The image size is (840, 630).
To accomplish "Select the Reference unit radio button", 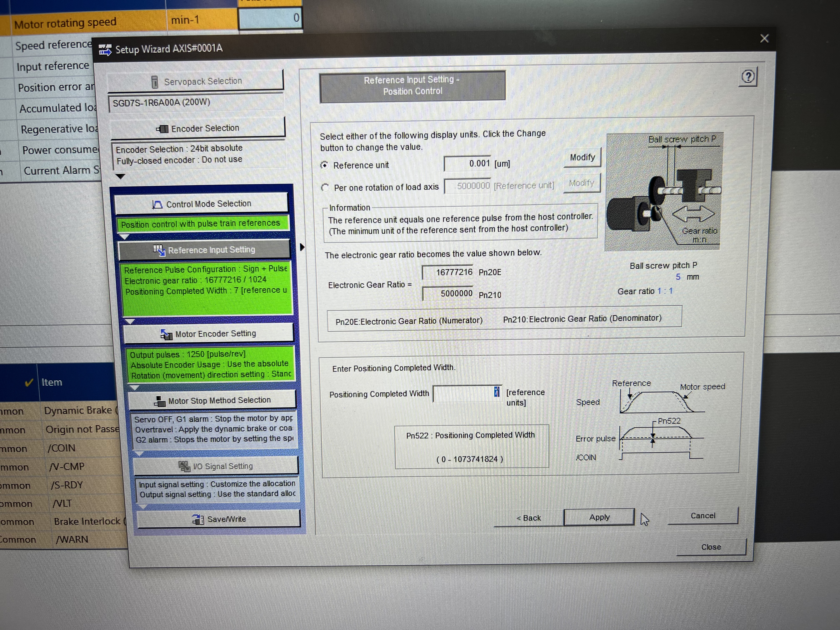I will point(324,165).
